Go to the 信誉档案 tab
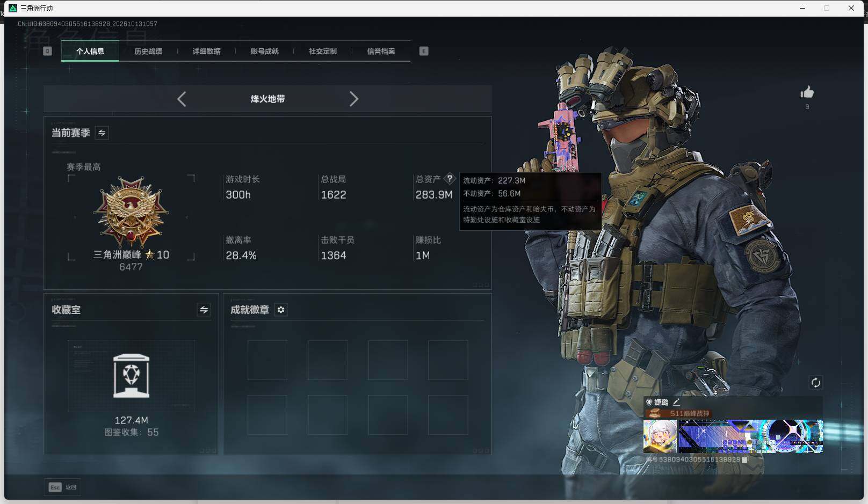This screenshot has height=504, width=868. pos(381,51)
